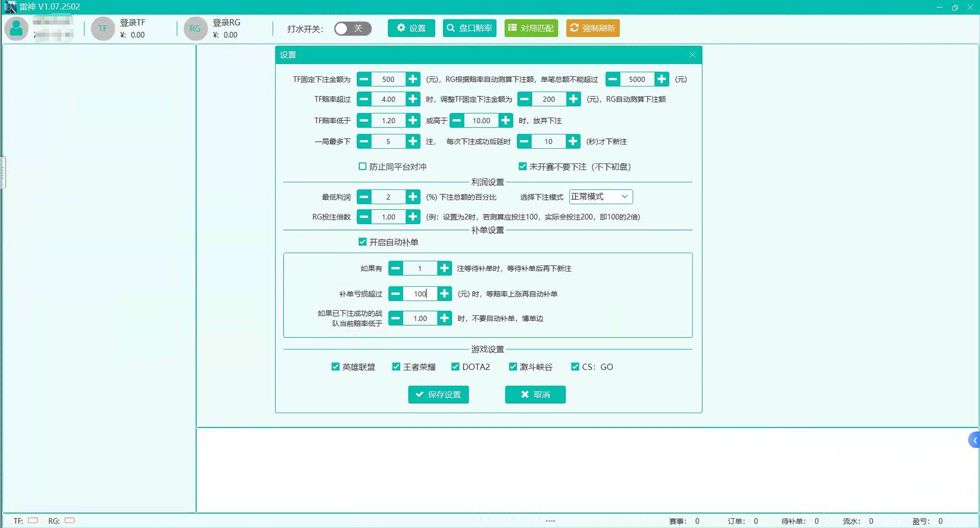Click the 取消 button

coord(535,395)
